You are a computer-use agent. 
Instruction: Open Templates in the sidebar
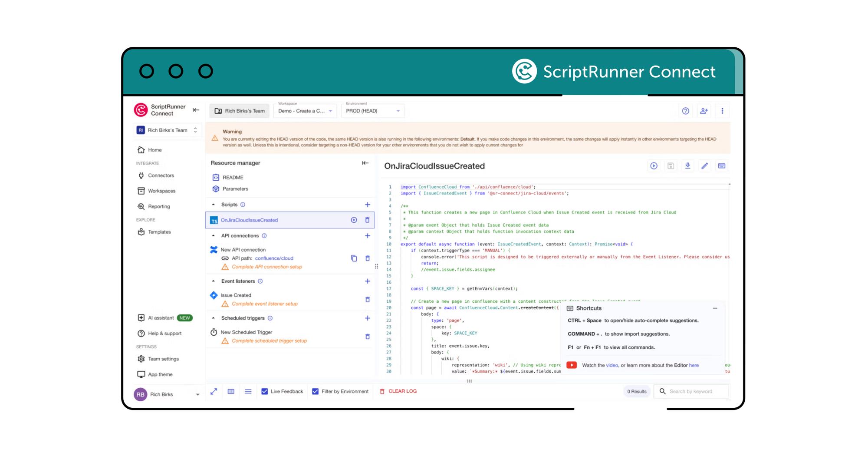[x=155, y=232]
